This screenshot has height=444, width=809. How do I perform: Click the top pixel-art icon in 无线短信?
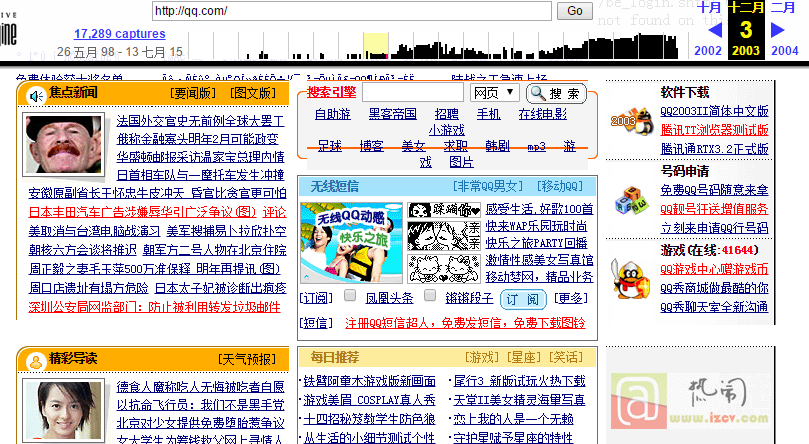(444, 210)
